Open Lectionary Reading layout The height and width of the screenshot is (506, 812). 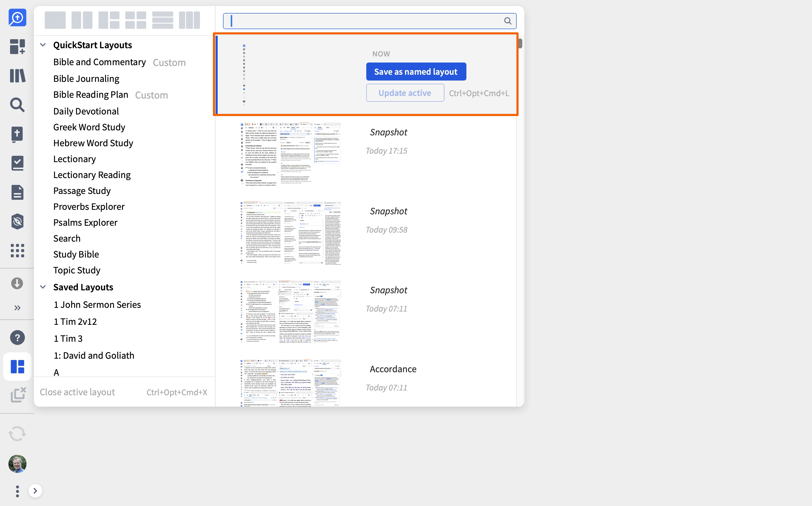click(92, 175)
